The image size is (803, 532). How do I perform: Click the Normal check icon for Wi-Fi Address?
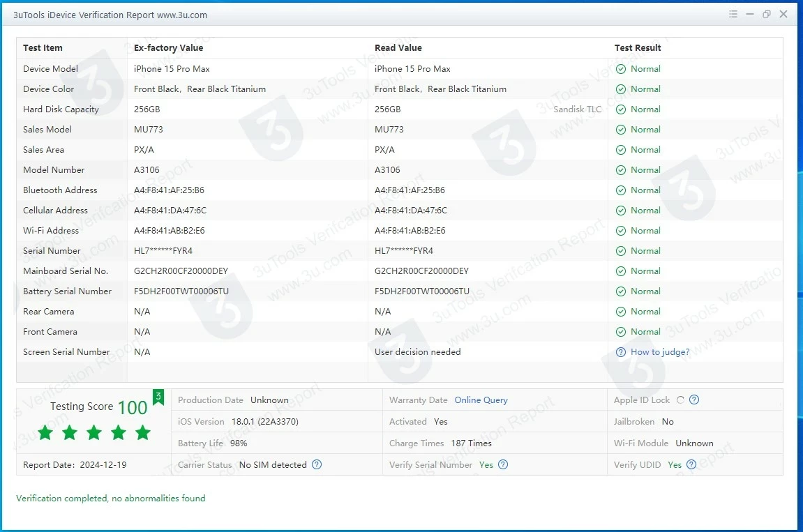(621, 231)
